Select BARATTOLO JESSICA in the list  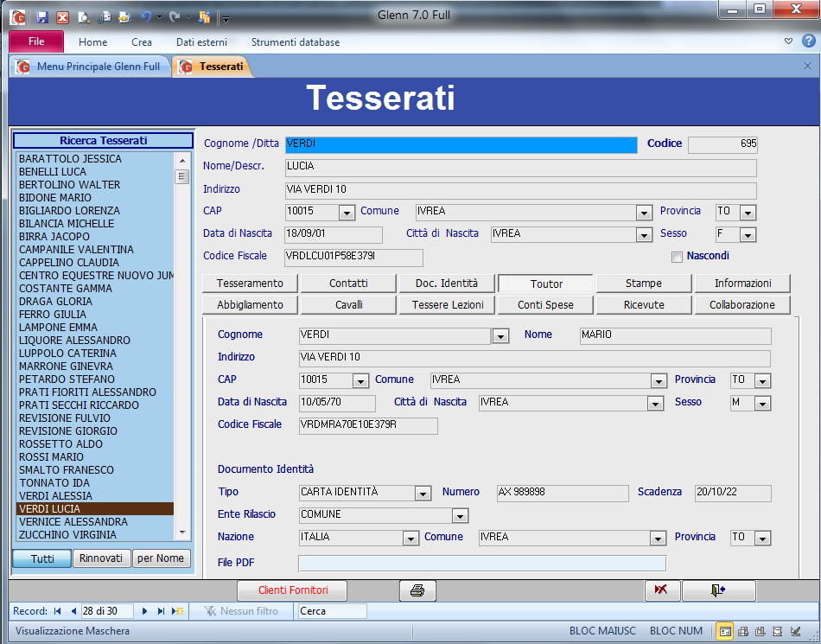pyautogui.click(x=95, y=159)
